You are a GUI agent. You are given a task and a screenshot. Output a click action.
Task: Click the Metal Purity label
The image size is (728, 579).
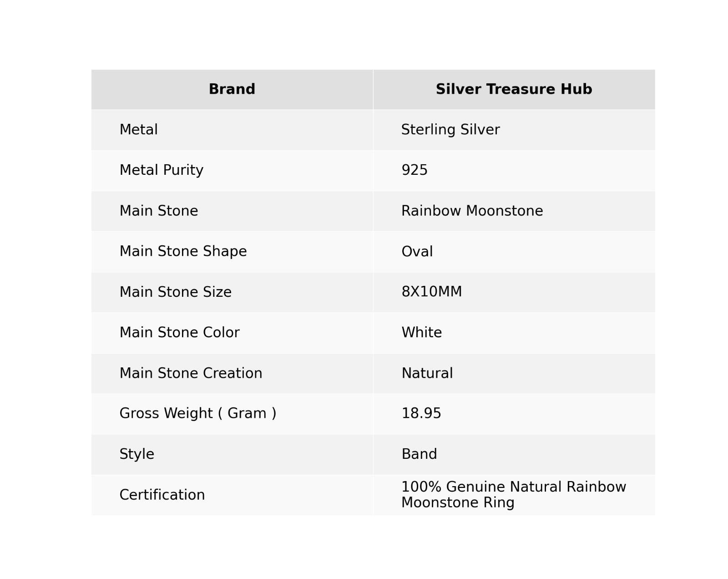click(161, 170)
